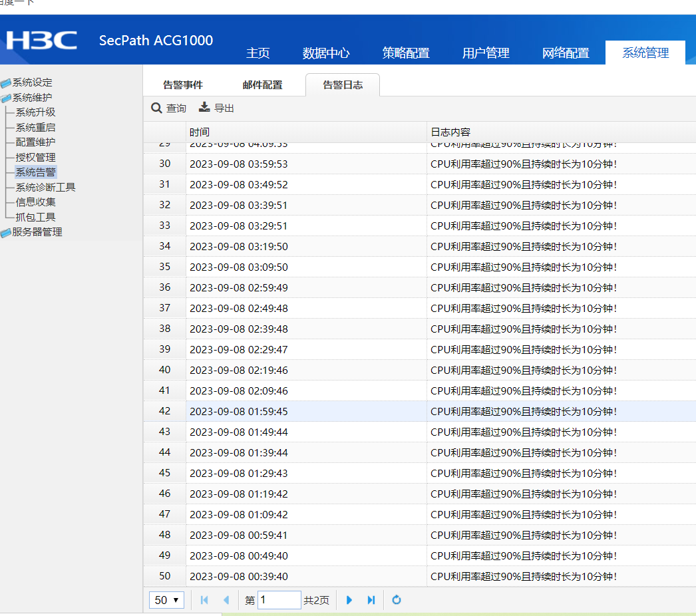Open 系统重启 in the sidebar

coord(35,127)
